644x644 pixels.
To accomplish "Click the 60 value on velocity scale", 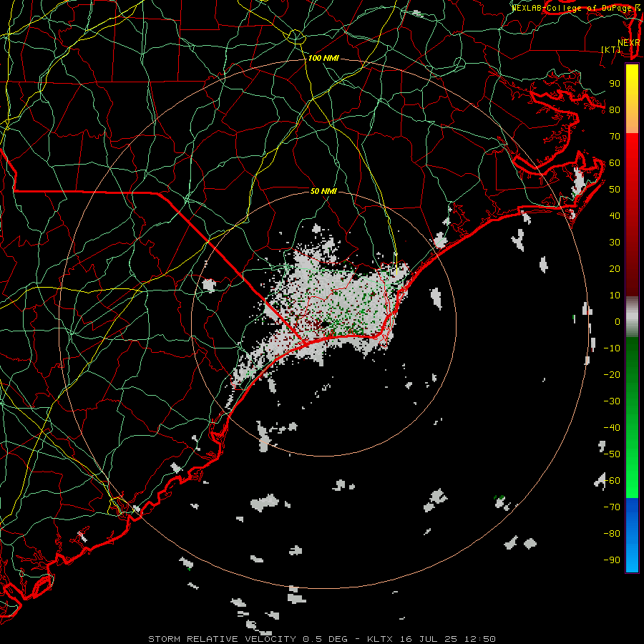I will coord(615,163).
